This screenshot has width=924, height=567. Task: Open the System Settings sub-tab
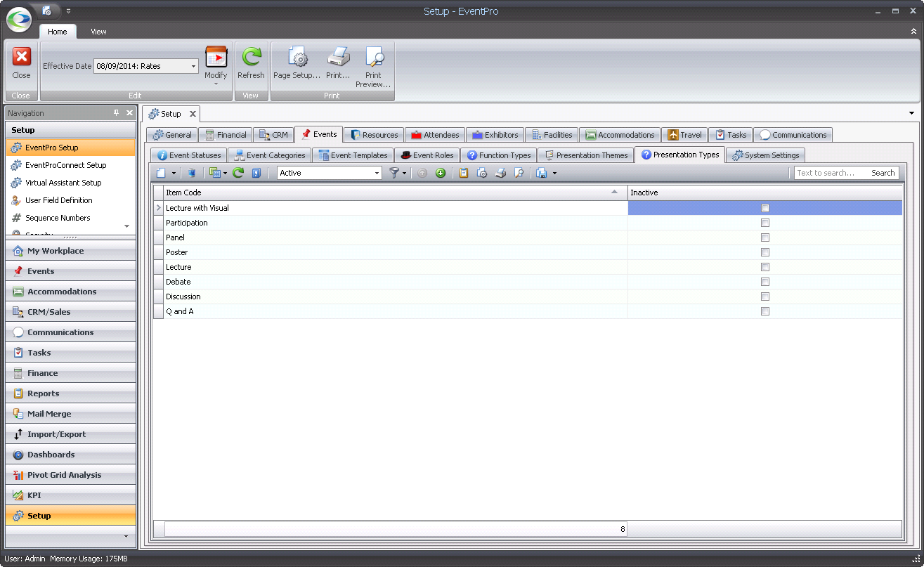coord(765,155)
